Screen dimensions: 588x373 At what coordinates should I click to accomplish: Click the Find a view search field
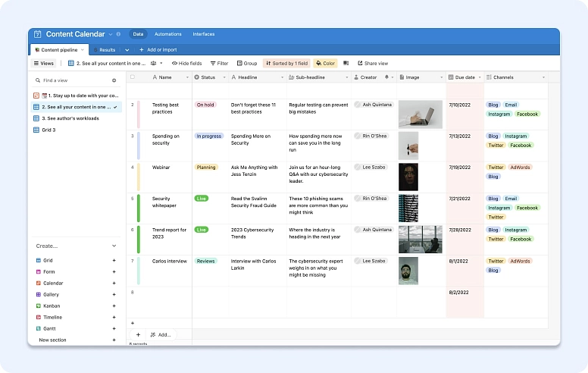[x=72, y=80]
